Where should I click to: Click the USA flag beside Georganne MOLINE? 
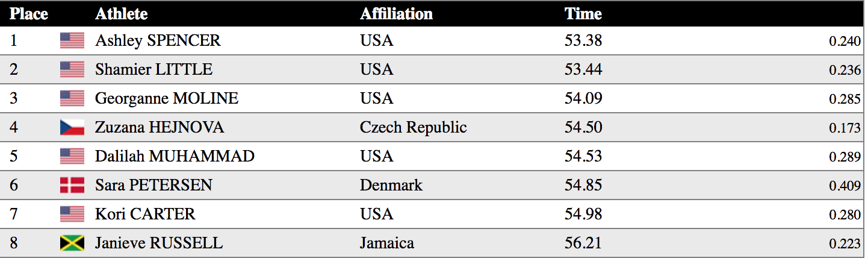coord(72,98)
